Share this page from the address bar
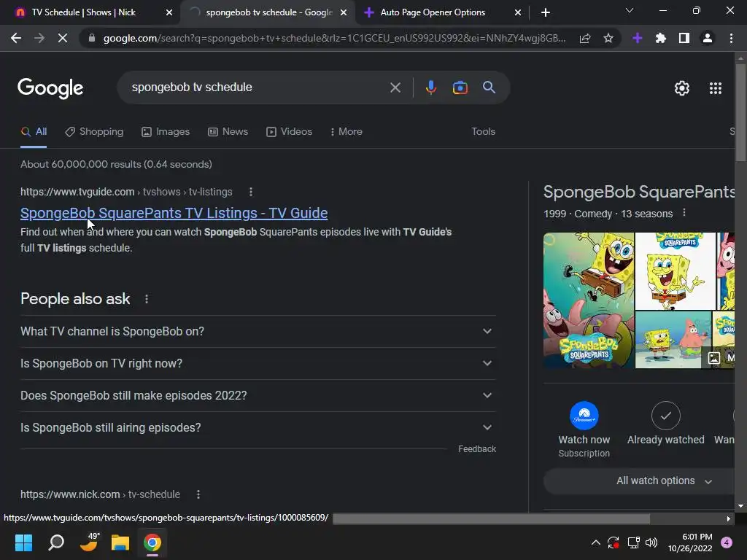This screenshot has width=747, height=560. pyautogui.click(x=585, y=38)
